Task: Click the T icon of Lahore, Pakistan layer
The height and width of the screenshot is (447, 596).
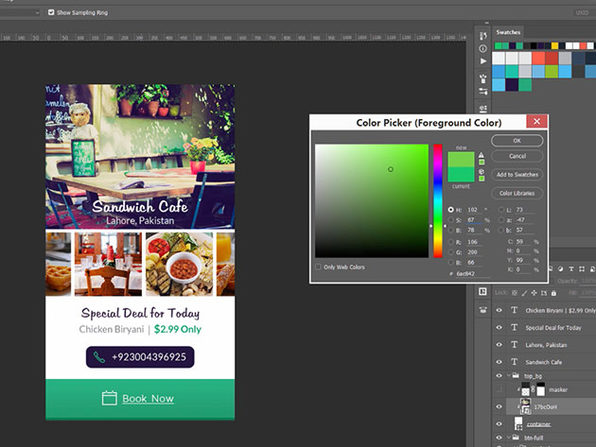Action: 514,344
